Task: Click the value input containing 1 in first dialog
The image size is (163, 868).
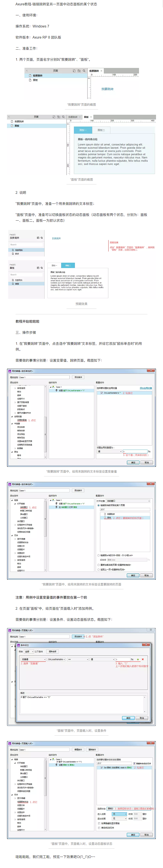Action: 135,451
